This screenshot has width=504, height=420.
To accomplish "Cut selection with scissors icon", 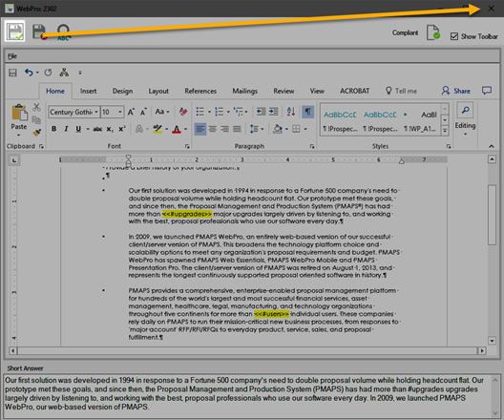I will pyautogui.click(x=36, y=107).
